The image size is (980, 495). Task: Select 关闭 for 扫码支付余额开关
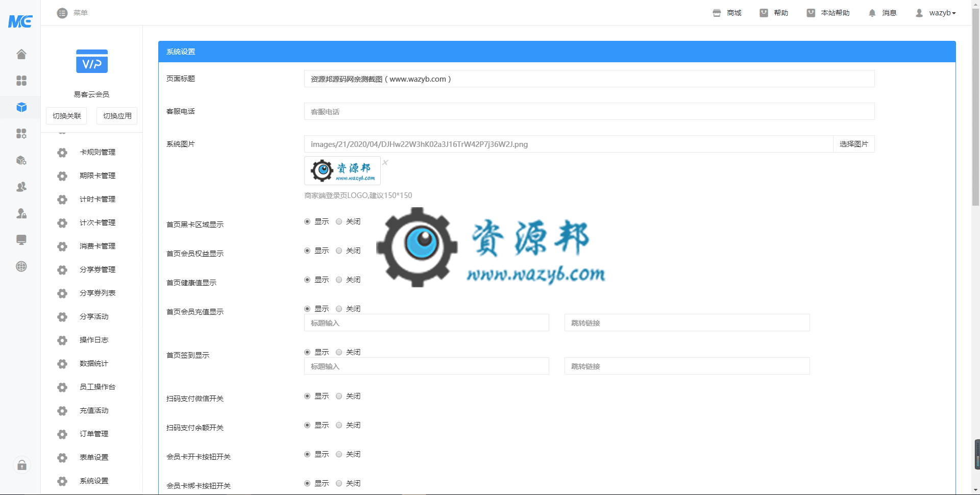(339, 425)
